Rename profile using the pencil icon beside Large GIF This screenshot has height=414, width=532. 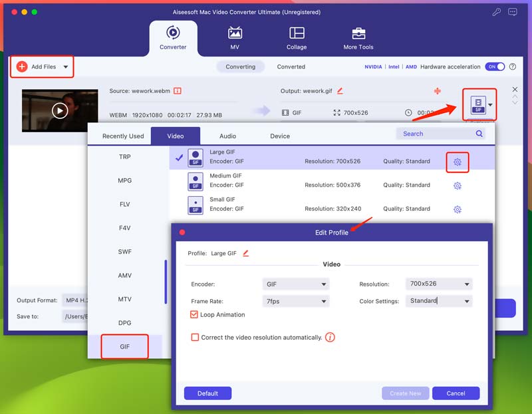[x=245, y=253]
